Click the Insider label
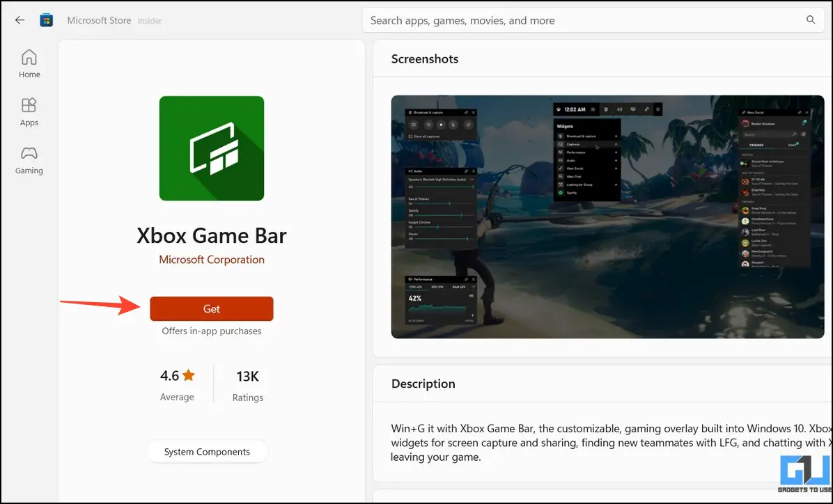Image resolution: width=833 pixels, height=504 pixels. click(x=150, y=21)
